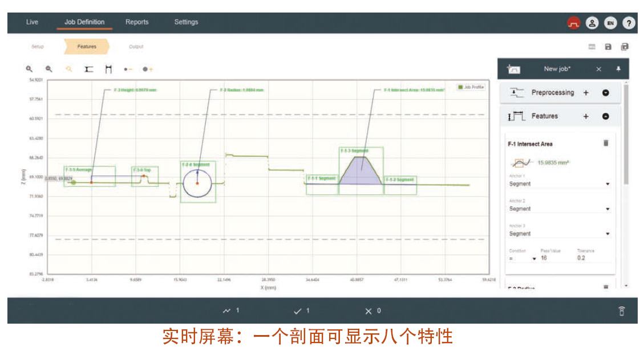Click the save all jobs icon

coord(625,47)
